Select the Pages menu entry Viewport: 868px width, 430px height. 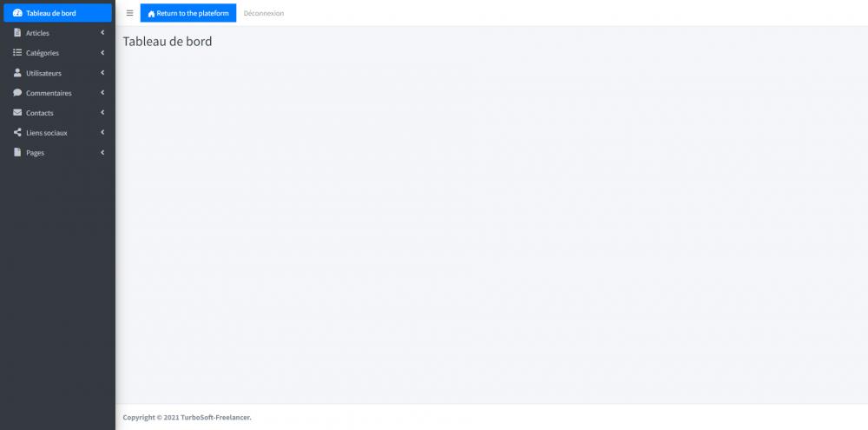(x=57, y=152)
